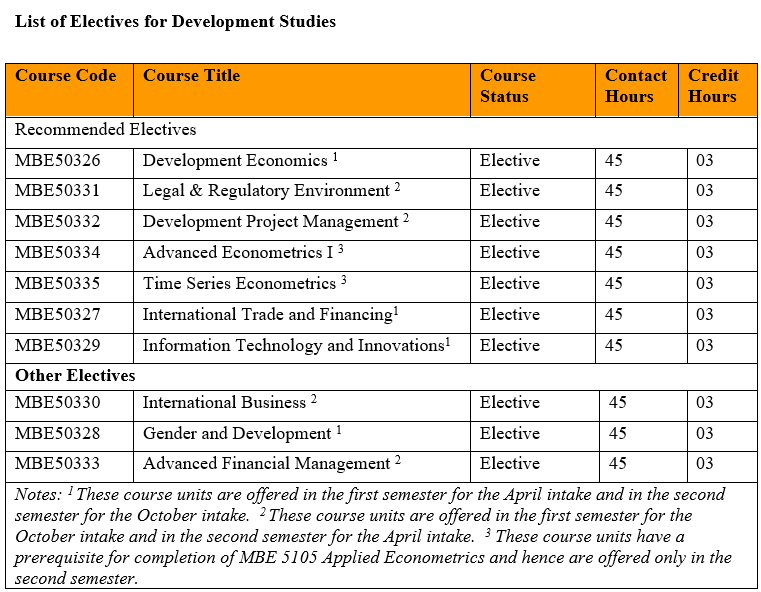Click the 'List of Electives for Development Studies' heading
Viewport: 761px width, 592px height.
tap(175, 21)
